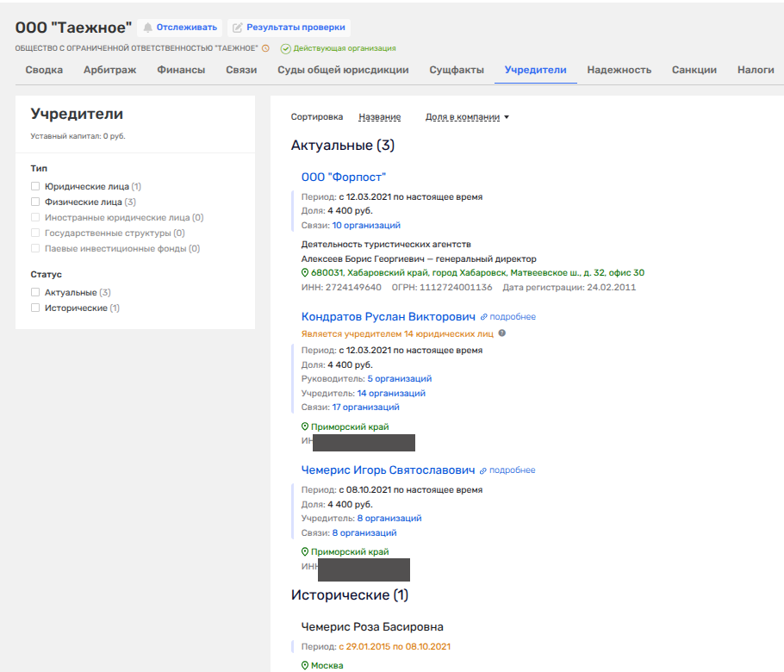Switch to the Финансы tab

(x=181, y=70)
